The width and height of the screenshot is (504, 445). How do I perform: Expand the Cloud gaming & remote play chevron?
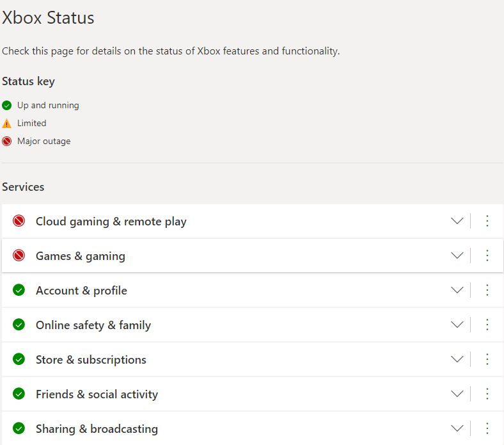tap(457, 221)
